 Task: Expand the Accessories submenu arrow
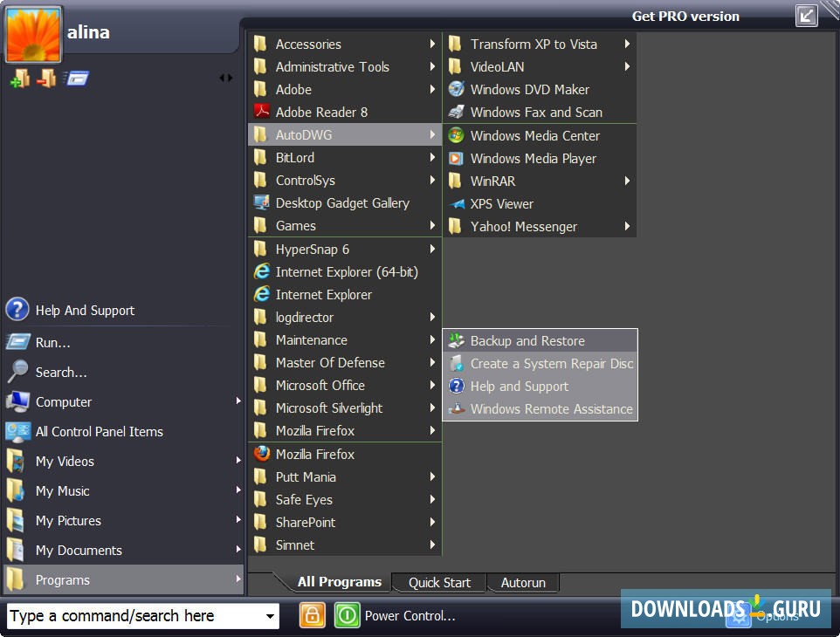tap(432, 44)
